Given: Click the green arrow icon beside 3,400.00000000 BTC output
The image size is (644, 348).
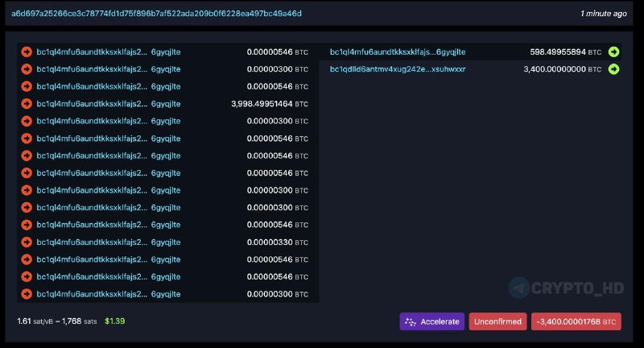Looking at the screenshot, I should [x=613, y=69].
